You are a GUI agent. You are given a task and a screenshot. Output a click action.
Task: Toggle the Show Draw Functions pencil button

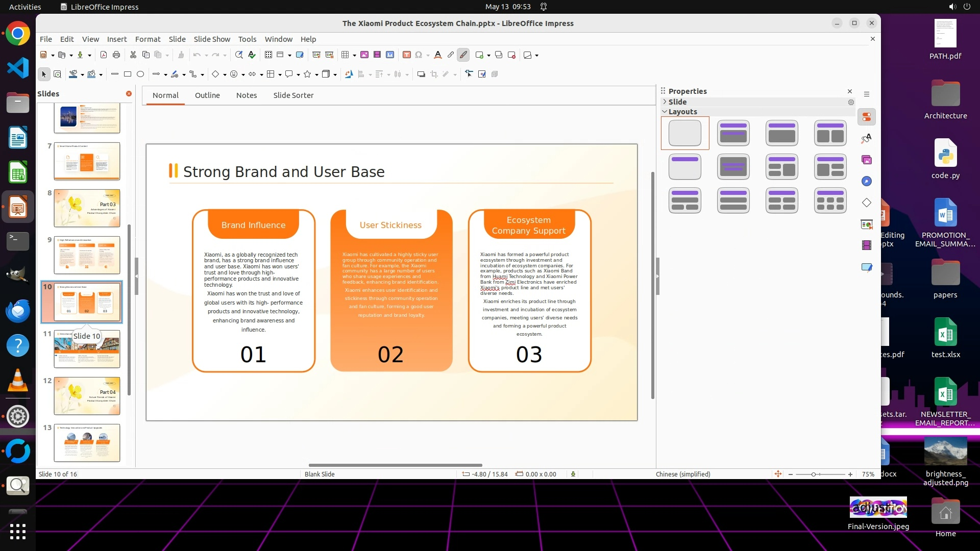click(x=463, y=55)
